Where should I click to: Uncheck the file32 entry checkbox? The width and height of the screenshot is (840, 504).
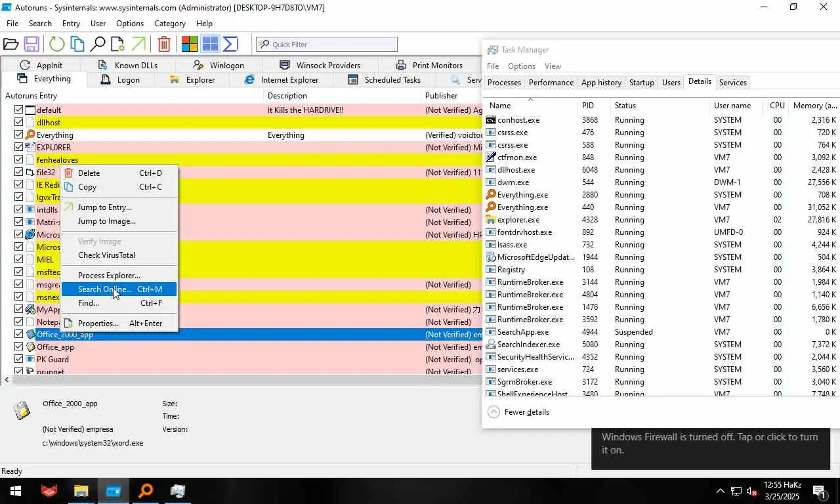[x=18, y=173]
